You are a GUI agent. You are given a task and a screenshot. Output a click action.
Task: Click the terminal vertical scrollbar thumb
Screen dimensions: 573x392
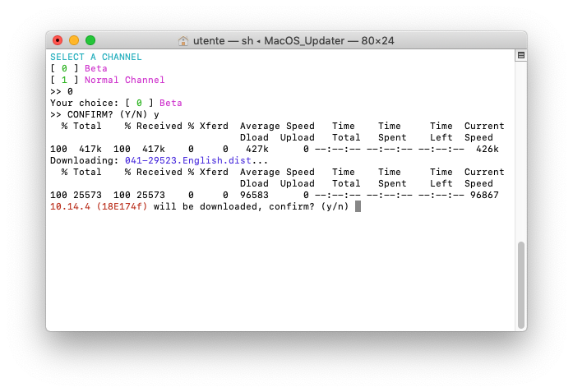pyautogui.click(x=521, y=285)
